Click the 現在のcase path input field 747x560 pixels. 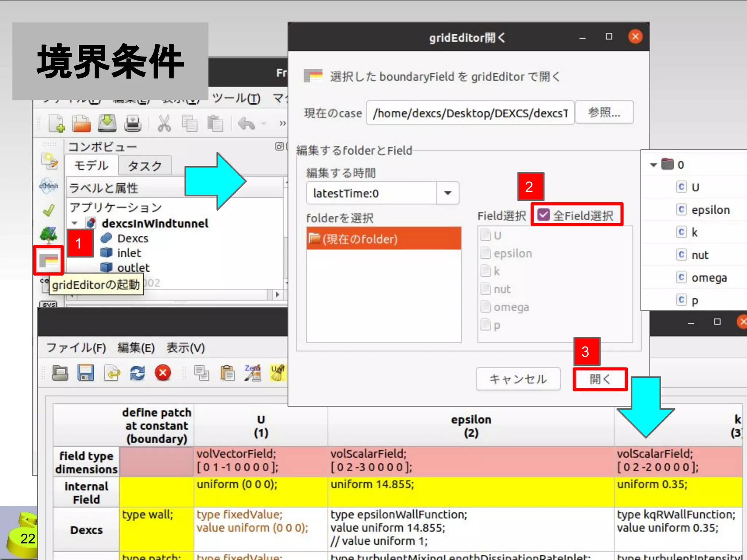[470, 113]
